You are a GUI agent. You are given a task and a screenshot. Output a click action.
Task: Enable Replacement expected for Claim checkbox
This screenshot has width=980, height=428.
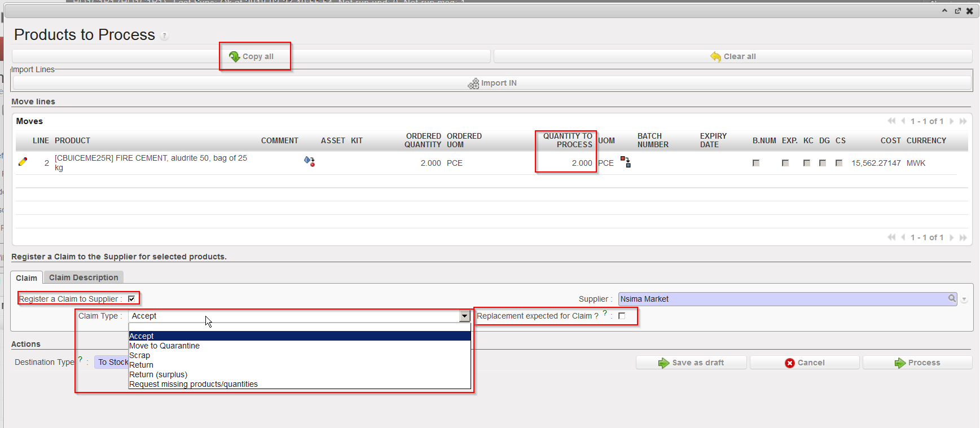click(622, 316)
